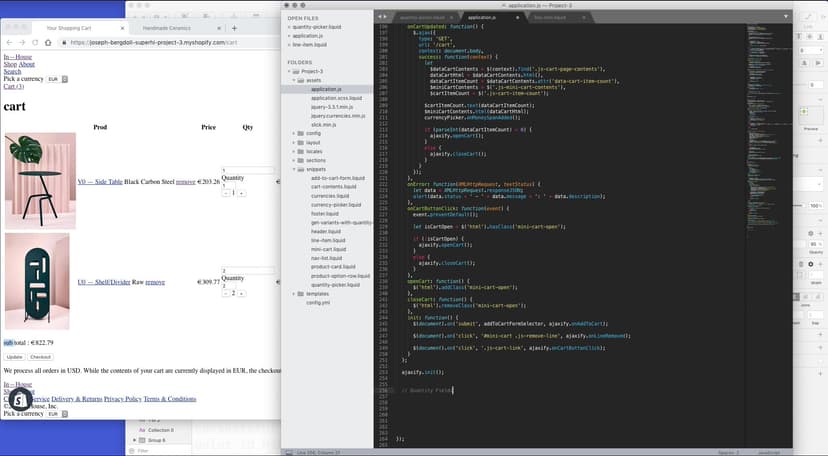Open the EUR currency dropdown at top
828x456 pixels.
point(56,78)
